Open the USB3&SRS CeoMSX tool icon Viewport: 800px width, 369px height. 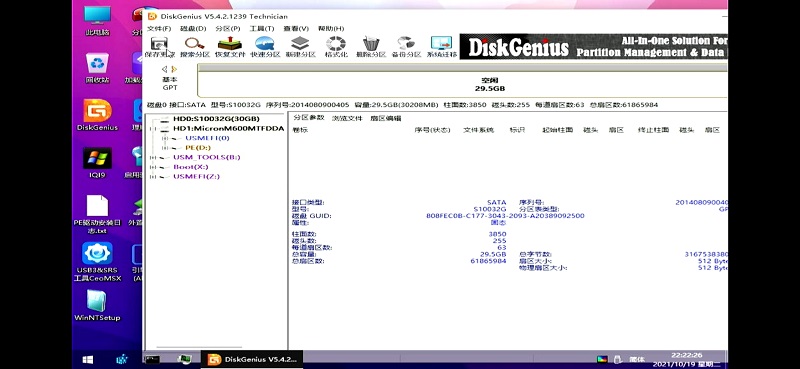coord(97,262)
